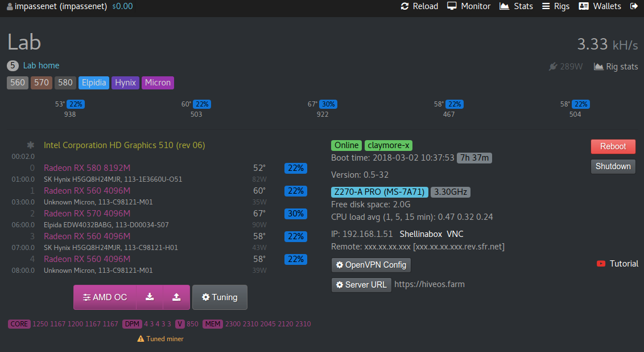Click the upload icon beside AMD OC
The width and height of the screenshot is (644, 352).
point(176,297)
